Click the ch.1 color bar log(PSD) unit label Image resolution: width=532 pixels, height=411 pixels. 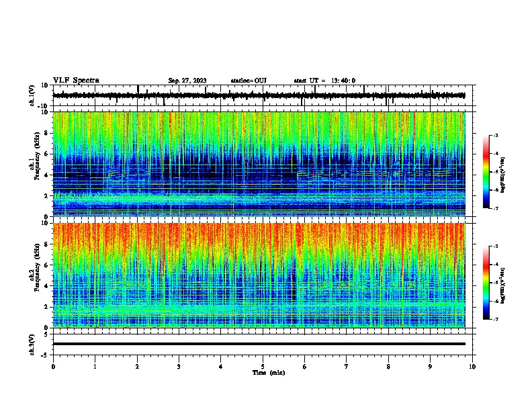click(503, 175)
